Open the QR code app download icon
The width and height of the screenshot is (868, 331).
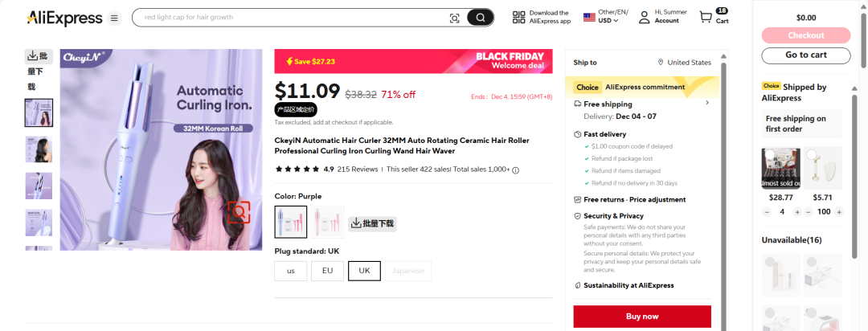point(518,17)
